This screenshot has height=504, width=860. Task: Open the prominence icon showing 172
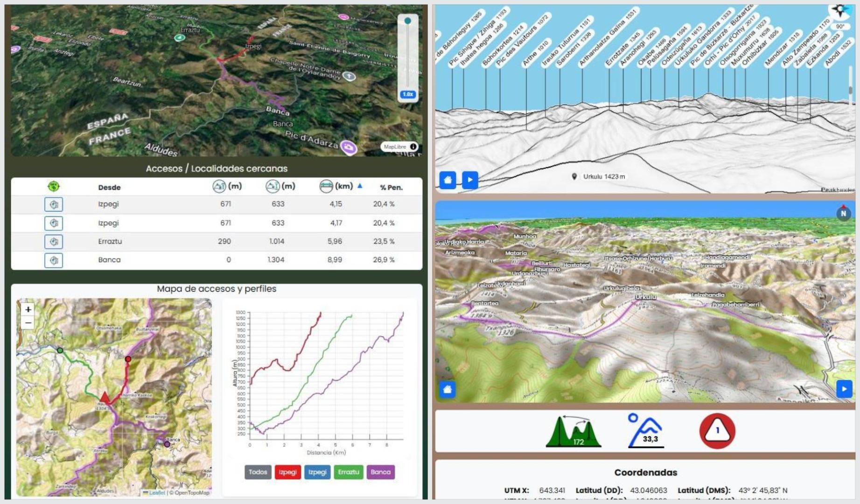(x=573, y=431)
